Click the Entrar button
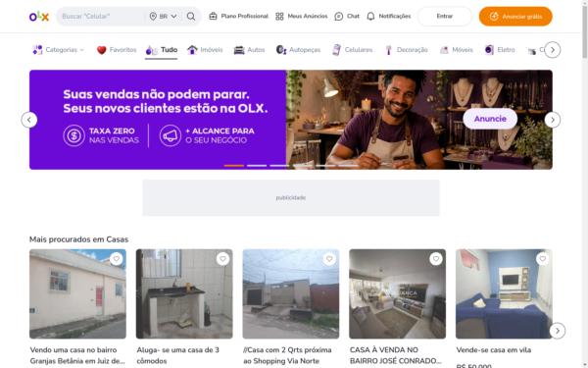 tap(445, 16)
